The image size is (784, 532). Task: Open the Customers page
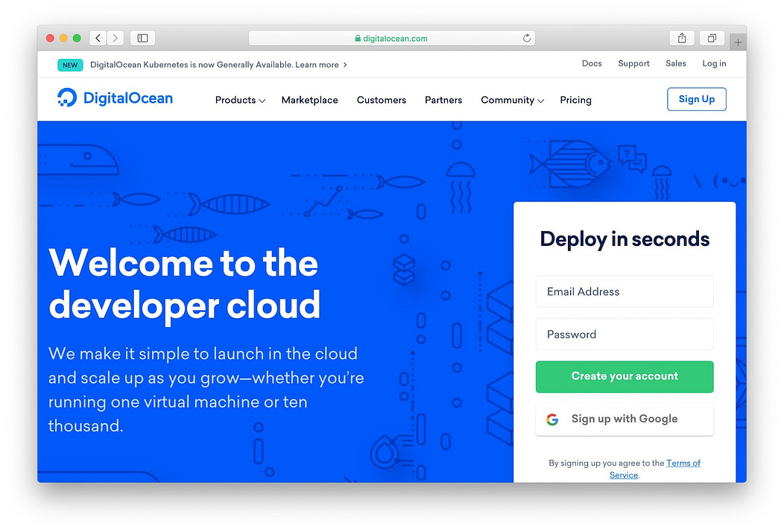tap(382, 100)
